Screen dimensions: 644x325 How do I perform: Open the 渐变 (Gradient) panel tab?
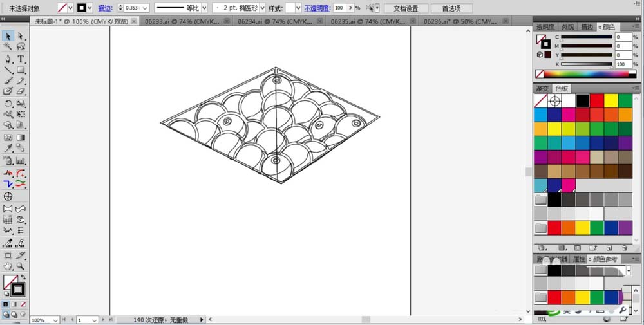[x=542, y=88]
